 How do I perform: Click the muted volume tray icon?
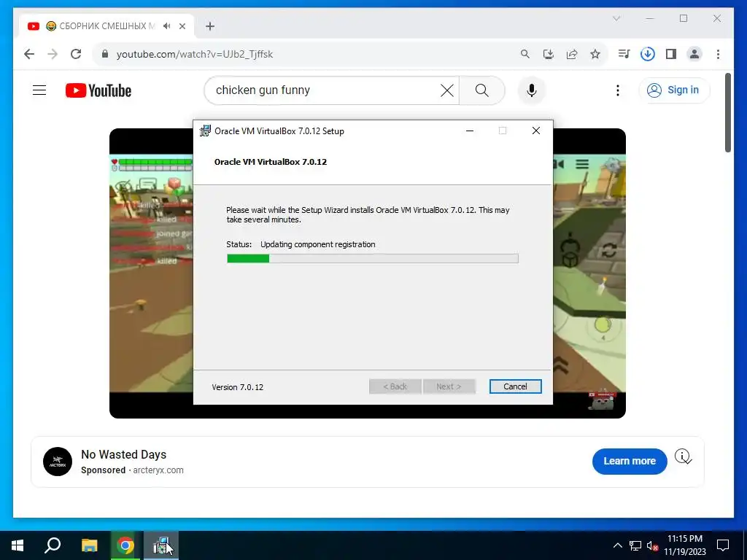point(652,545)
